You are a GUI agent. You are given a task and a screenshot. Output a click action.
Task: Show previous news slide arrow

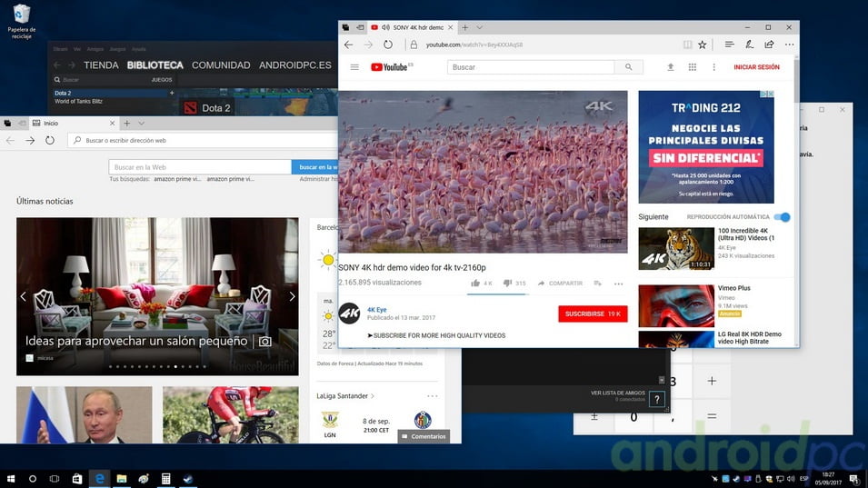coord(24,296)
